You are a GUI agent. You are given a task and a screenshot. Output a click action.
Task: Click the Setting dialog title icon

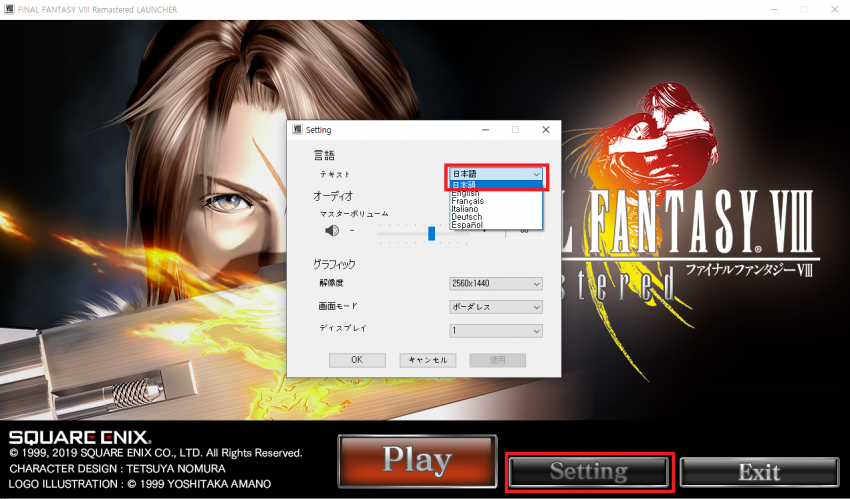click(297, 129)
